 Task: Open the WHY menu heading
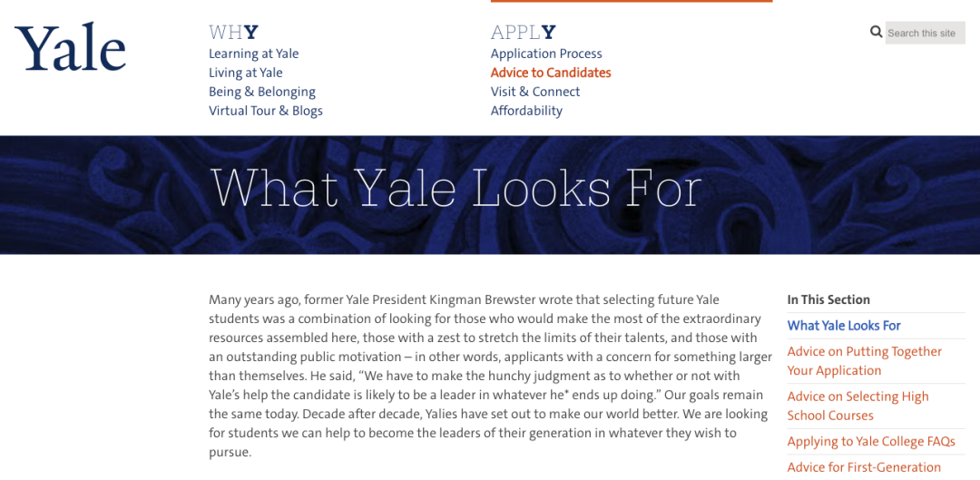pos(234,33)
